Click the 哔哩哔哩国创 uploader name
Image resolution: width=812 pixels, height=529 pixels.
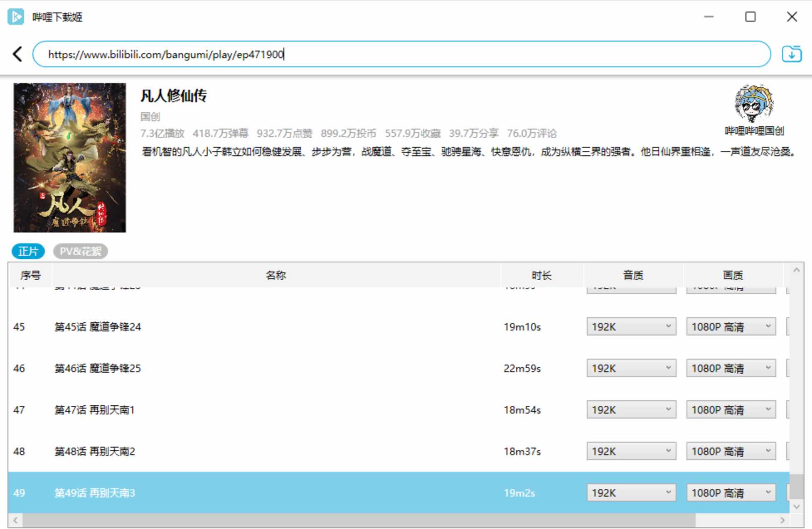click(x=754, y=131)
